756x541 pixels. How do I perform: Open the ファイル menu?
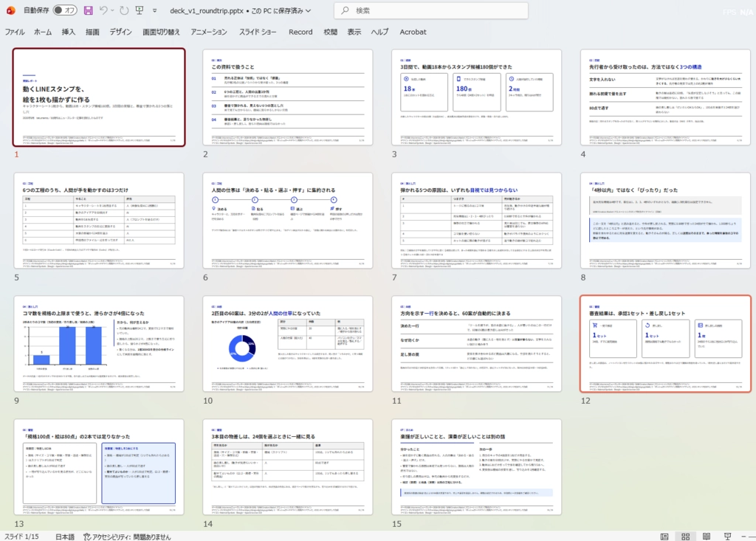15,32
